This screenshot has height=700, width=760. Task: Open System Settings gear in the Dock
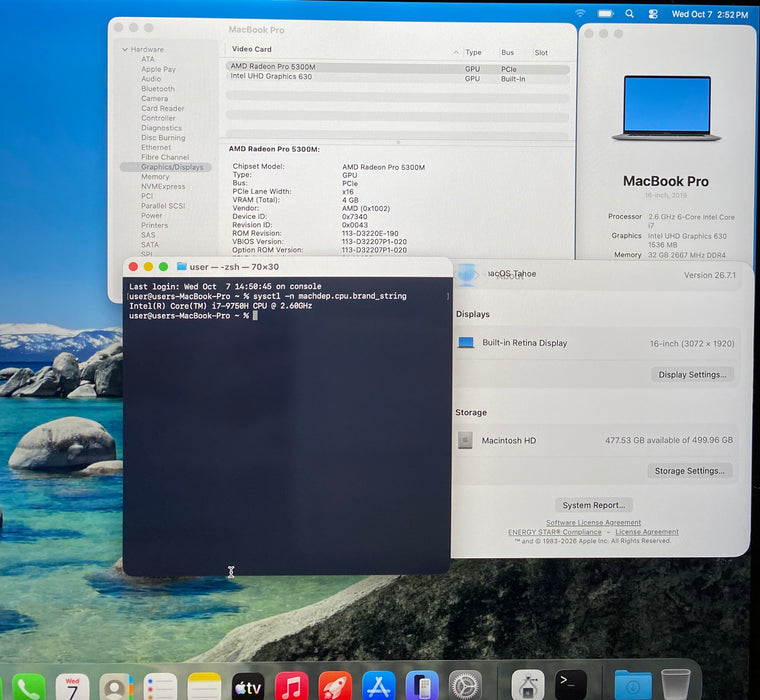tap(465, 687)
